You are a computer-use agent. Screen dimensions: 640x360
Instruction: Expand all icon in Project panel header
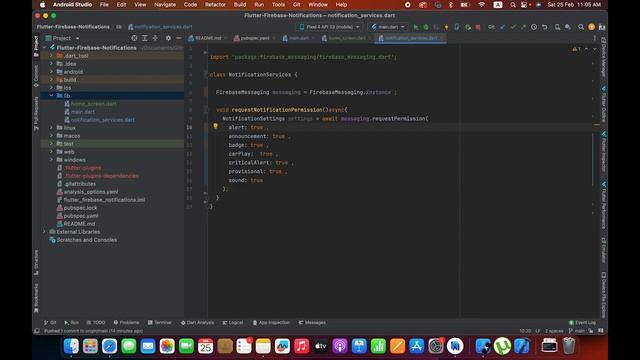click(144, 38)
